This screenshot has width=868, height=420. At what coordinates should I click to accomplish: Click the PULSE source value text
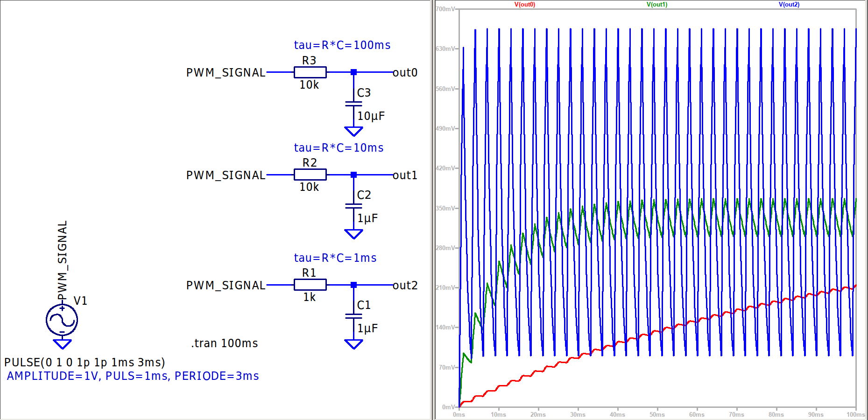[85, 363]
